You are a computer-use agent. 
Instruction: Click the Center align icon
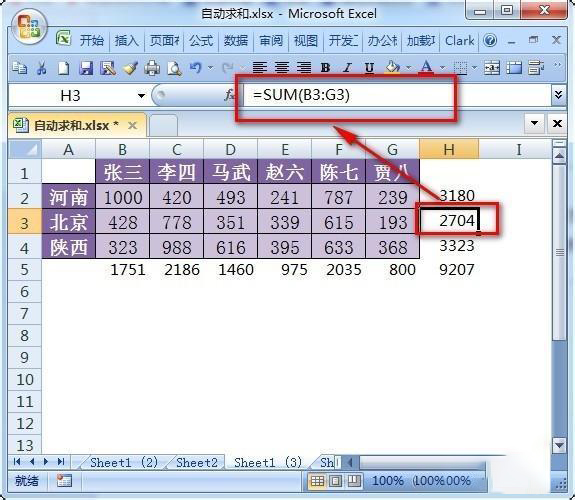tap(282, 67)
